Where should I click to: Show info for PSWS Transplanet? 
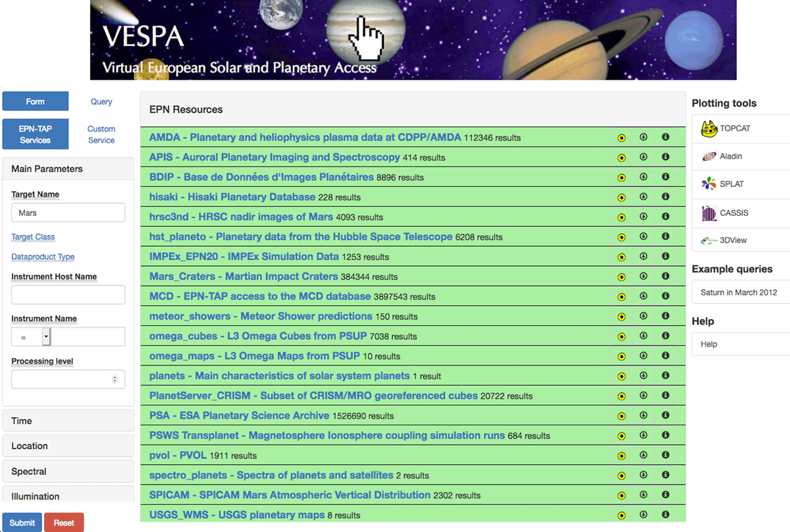(x=666, y=435)
